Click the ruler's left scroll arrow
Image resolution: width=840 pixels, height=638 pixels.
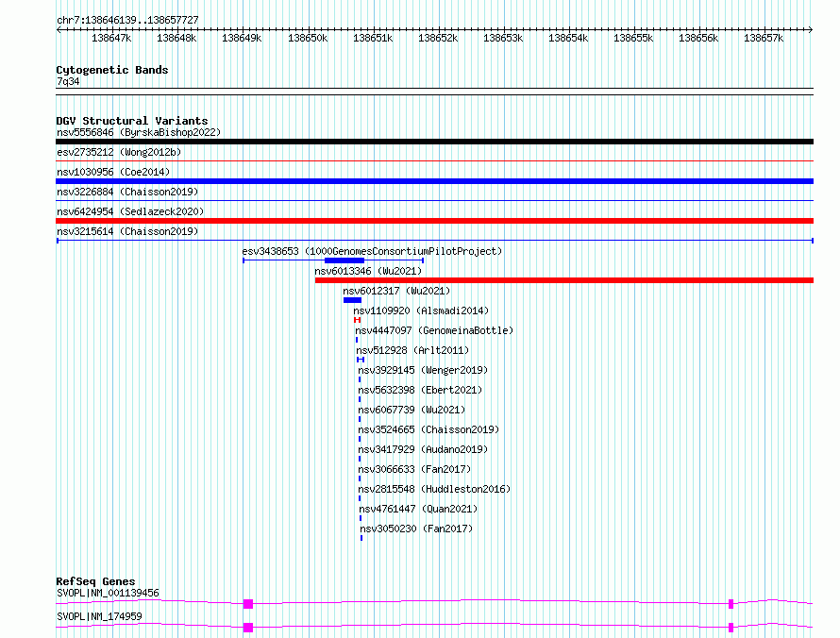pyautogui.click(x=59, y=30)
